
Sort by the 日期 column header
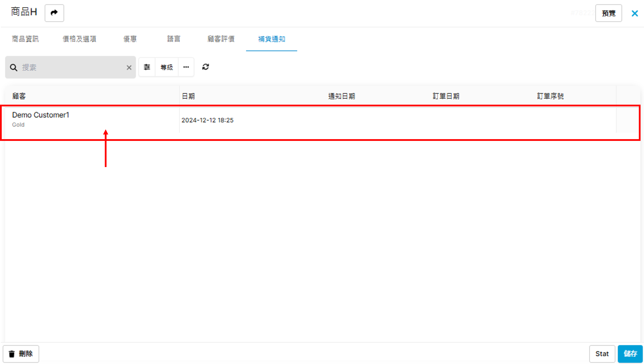pyautogui.click(x=188, y=96)
